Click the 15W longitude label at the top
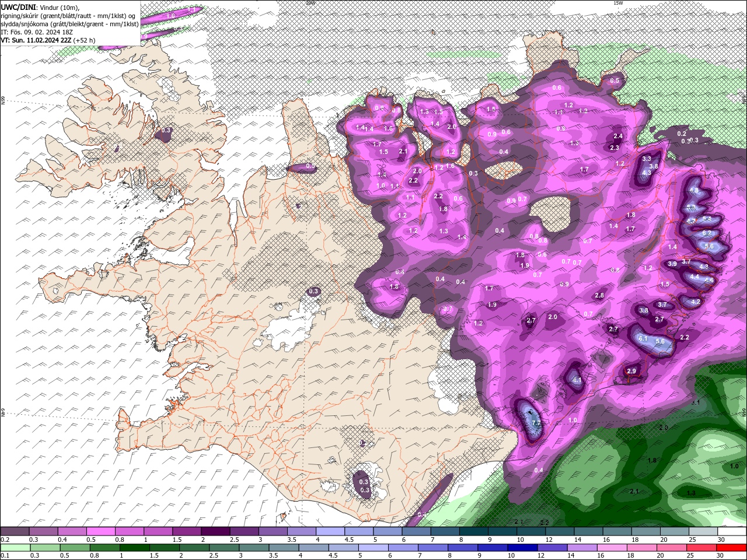Image resolution: width=747 pixels, height=560 pixels. point(618,3)
